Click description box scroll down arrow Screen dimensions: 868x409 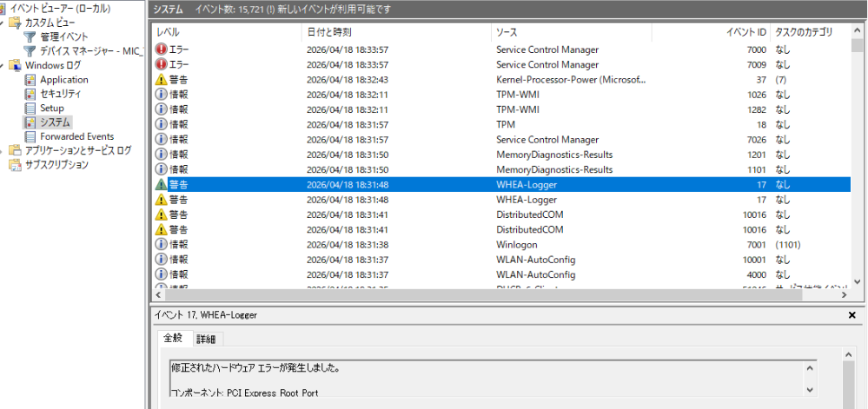(x=810, y=390)
